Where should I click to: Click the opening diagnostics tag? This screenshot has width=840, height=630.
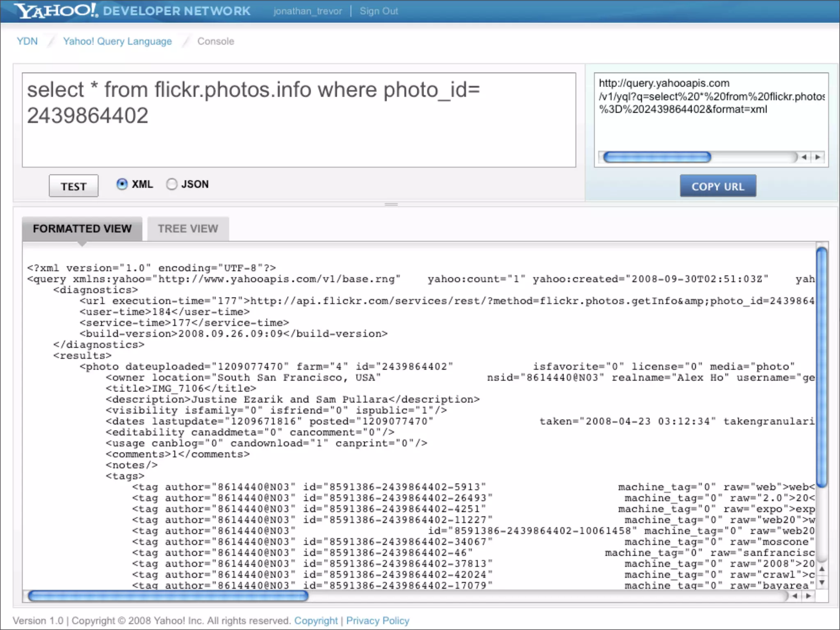(96, 290)
